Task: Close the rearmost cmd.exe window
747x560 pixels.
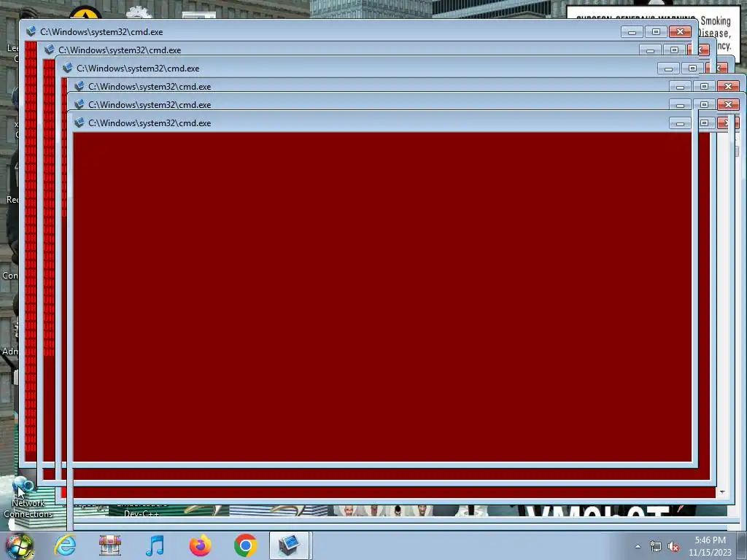Action: 681,32
